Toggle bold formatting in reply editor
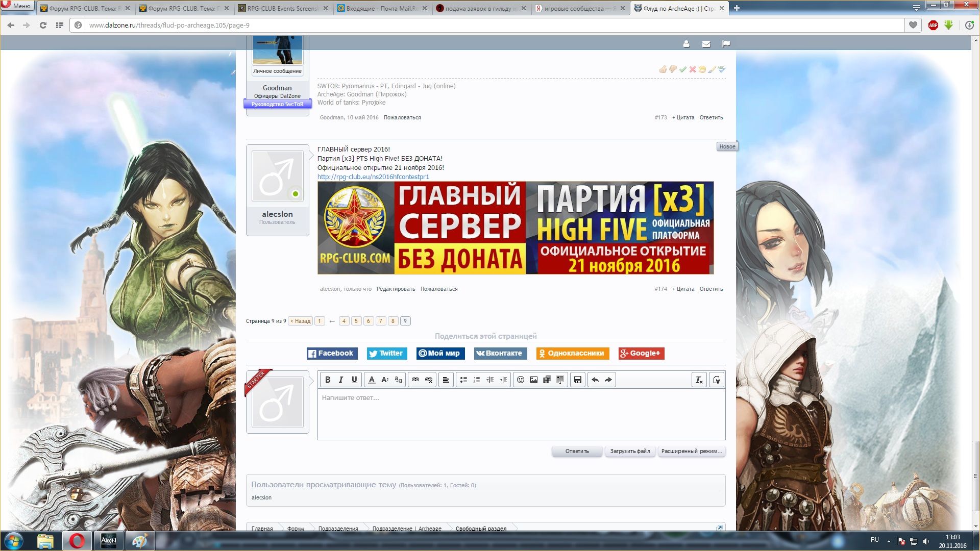 pyautogui.click(x=328, y=380)
